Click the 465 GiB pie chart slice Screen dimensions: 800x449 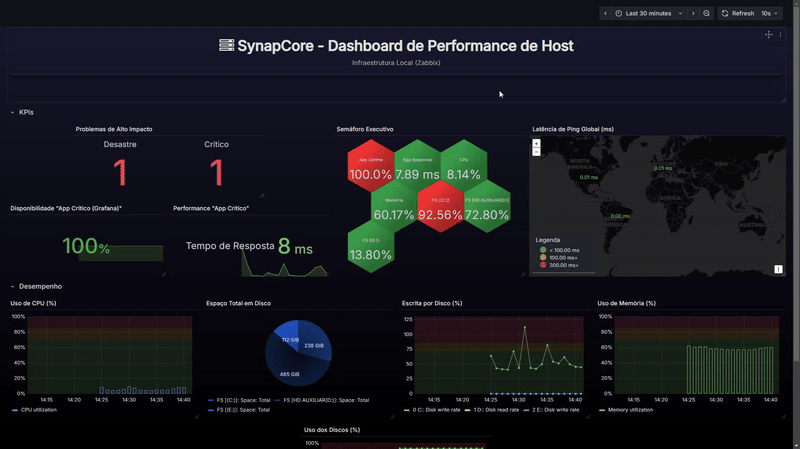(x=289, y=372)
